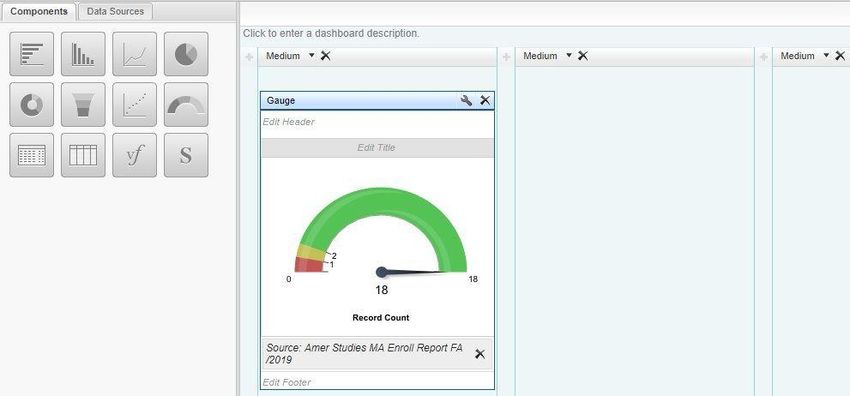Open first column Medium width dropdown

(x=312, y=55)
